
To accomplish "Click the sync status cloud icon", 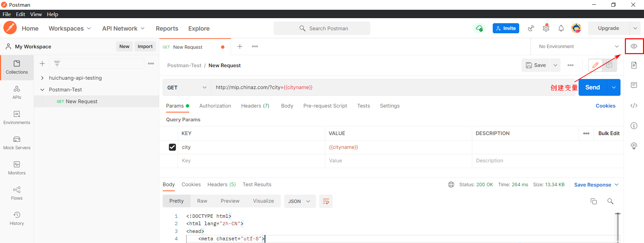I will (479, 28).
